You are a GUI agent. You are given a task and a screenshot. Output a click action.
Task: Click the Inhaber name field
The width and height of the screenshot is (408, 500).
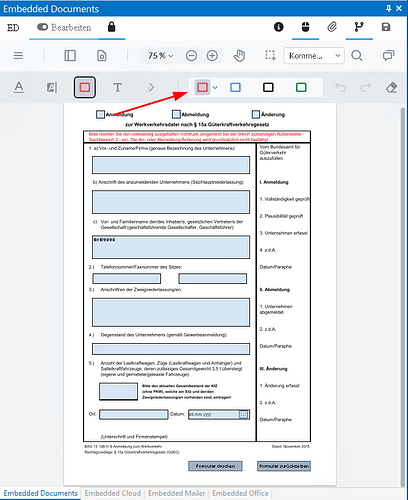click(171, 247)
